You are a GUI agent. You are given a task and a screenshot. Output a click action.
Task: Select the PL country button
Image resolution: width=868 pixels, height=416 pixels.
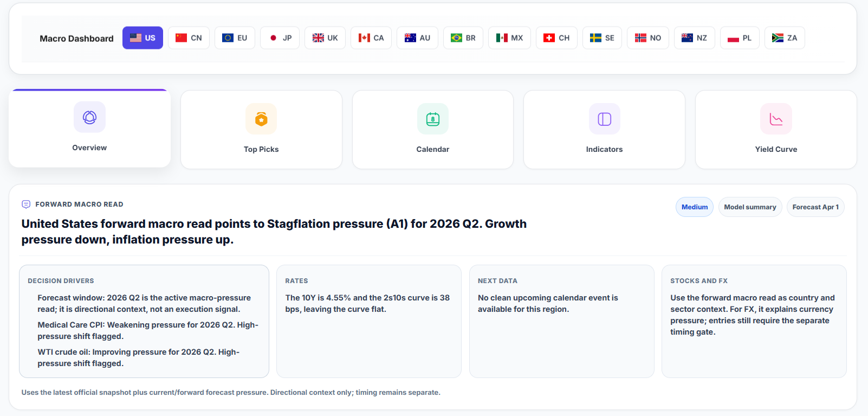(740, 38)
